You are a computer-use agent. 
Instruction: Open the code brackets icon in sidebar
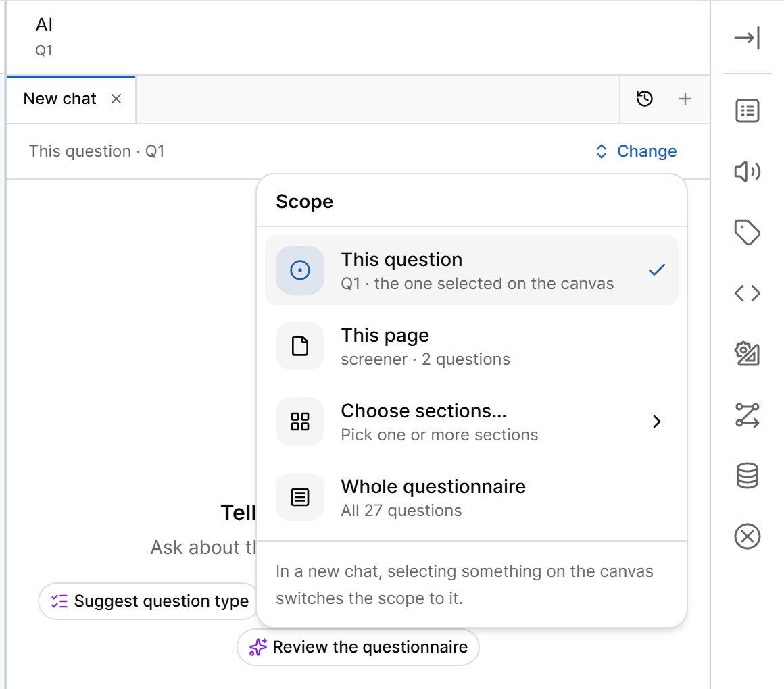[747, 292]
